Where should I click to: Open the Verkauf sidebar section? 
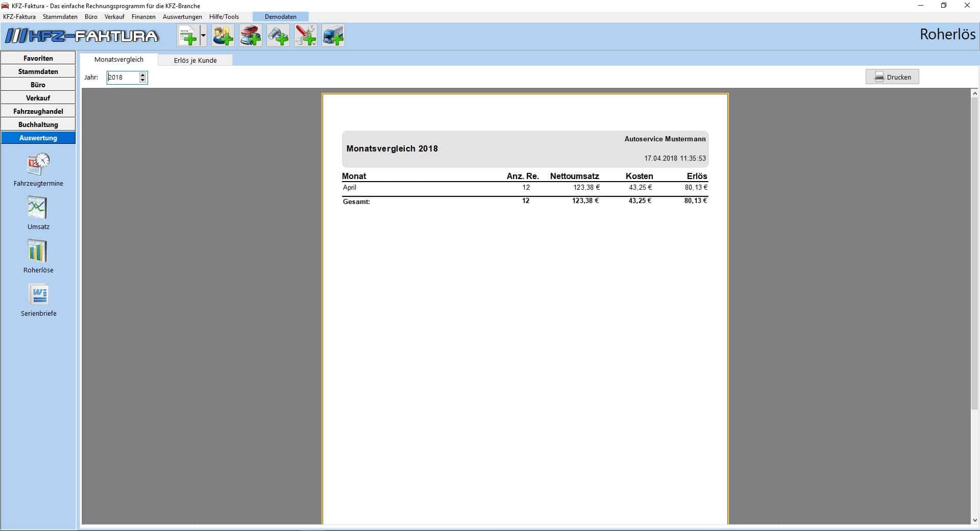click(x=38, y=98)
